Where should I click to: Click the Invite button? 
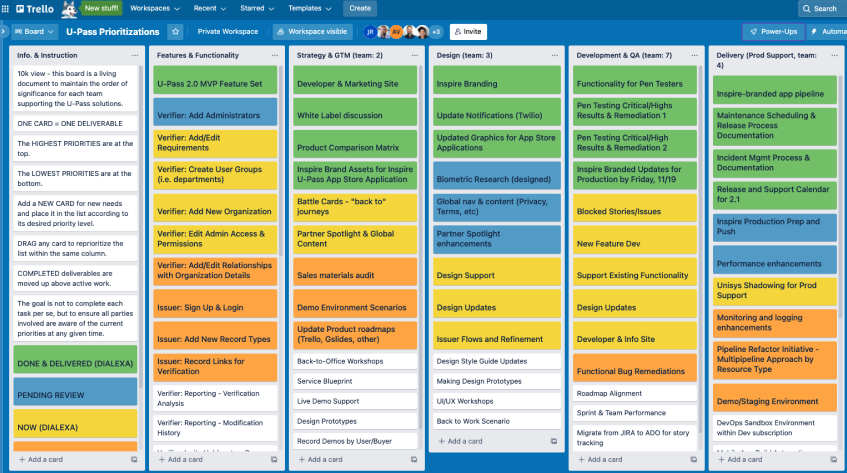468,32
